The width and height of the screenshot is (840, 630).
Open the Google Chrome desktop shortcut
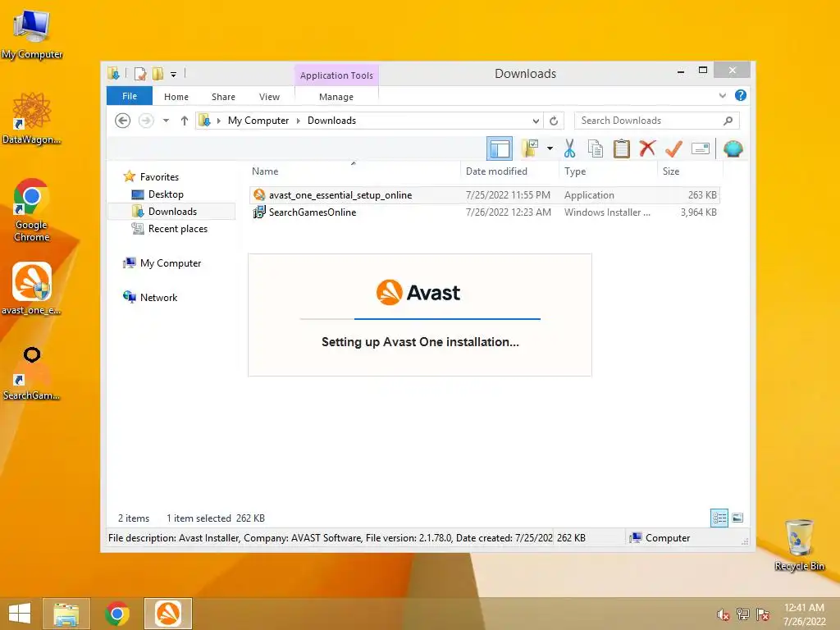pos(32,210)
